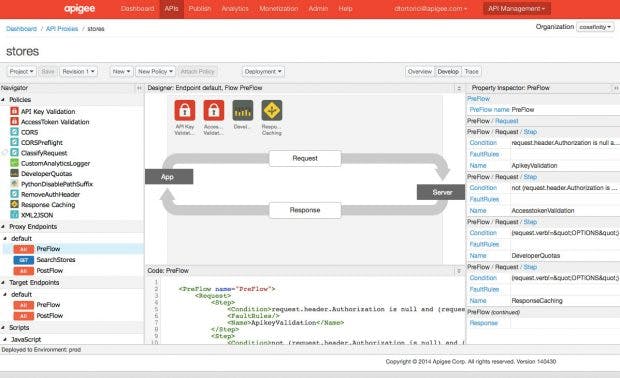Open the APIs menu
This screenshot has height=378, width=620.
[x=172, y=9]
